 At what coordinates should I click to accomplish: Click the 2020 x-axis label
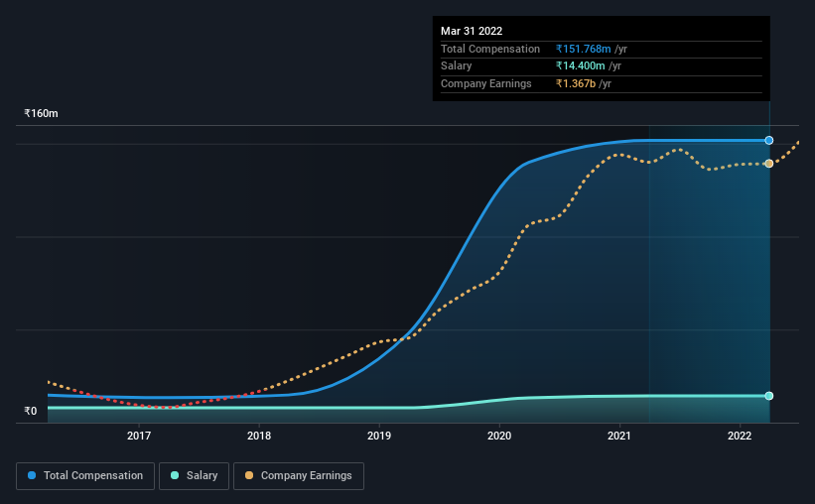pyautogui.click(x=499, y=436)
